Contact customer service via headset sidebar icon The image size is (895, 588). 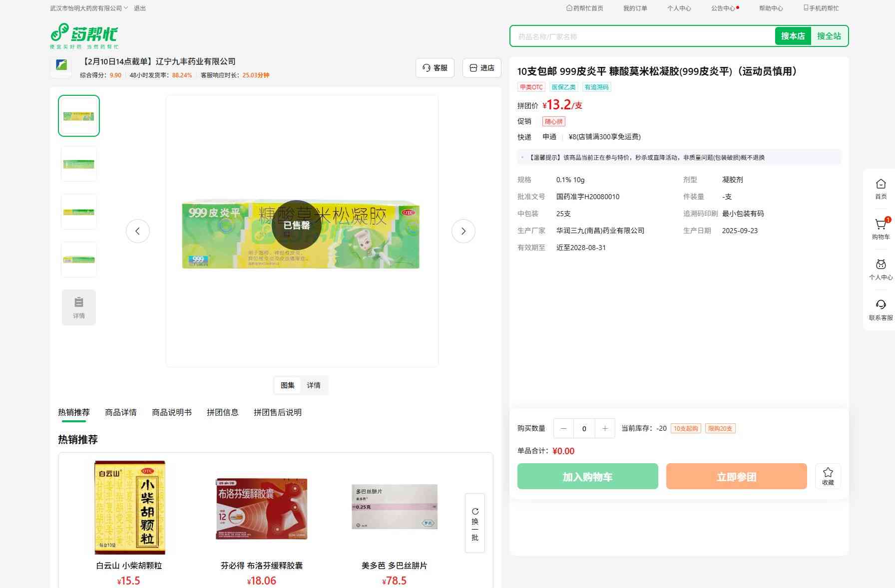click(881, 309)
